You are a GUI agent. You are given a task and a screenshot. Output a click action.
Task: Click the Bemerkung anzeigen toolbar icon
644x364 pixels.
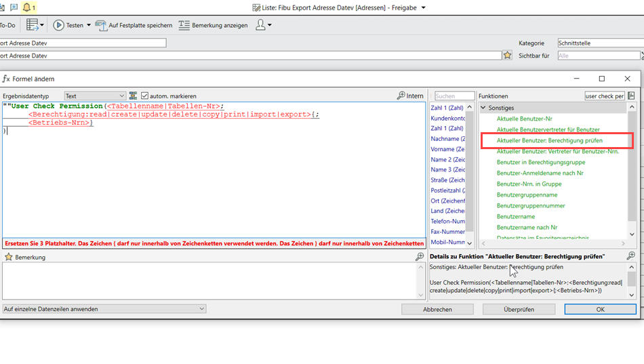click(x=184, y=25)
